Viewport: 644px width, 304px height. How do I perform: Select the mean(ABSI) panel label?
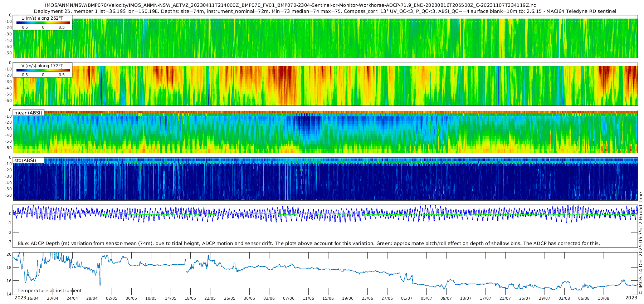click(28, 113)
